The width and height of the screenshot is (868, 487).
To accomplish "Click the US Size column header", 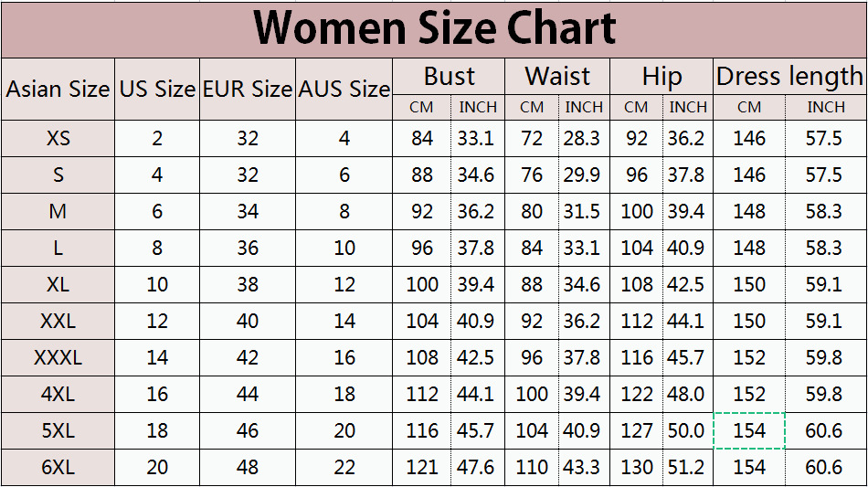I will click(157, 89).
